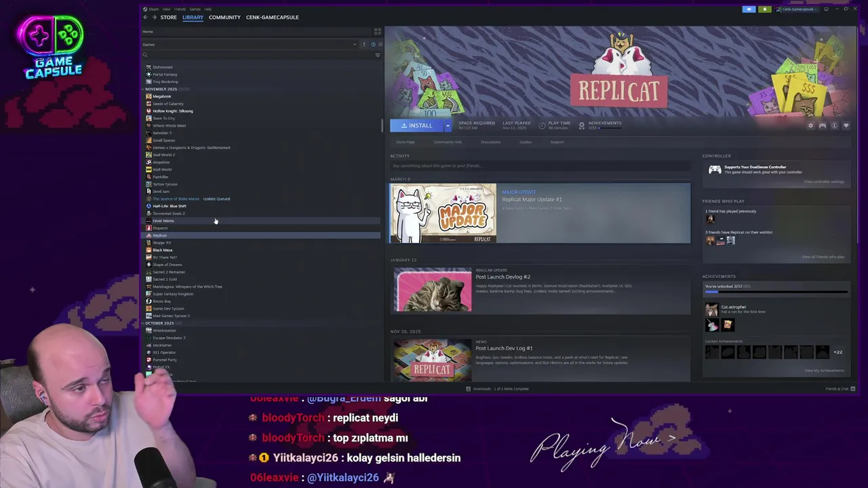Click the library sort order arrow icon

(364, 44)
